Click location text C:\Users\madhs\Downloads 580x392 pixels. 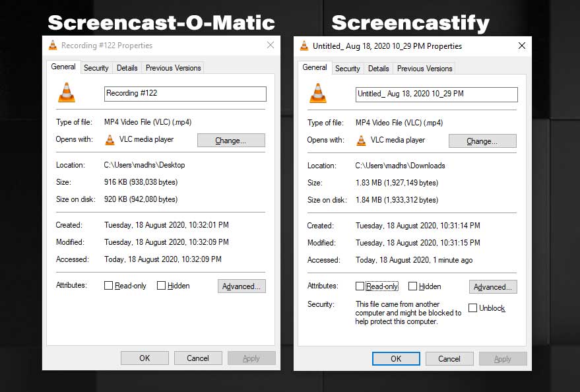401,166
